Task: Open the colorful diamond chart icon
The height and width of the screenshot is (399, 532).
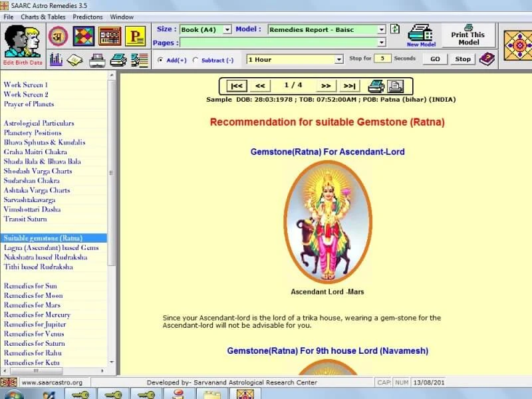Action: point(84,36)
